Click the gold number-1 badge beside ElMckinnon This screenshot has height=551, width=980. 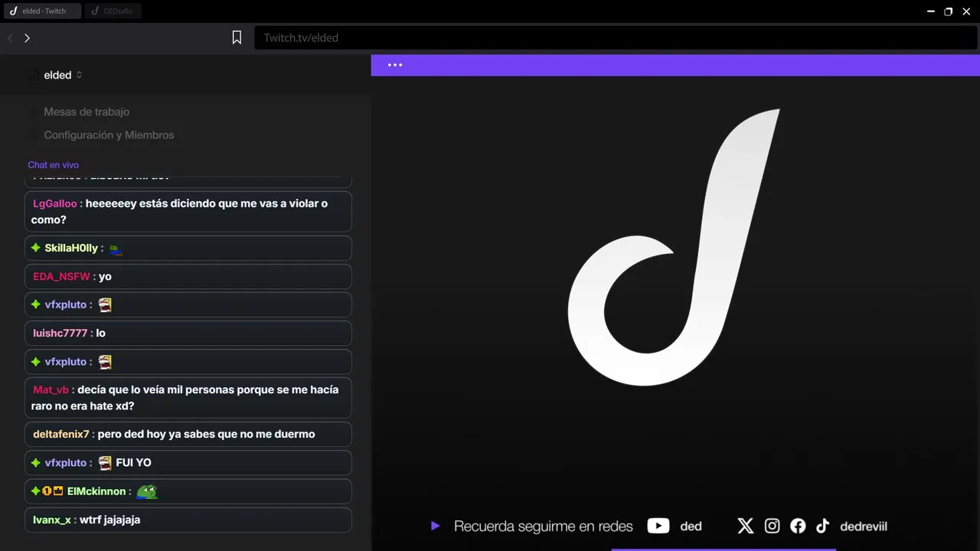coord(47,491)
